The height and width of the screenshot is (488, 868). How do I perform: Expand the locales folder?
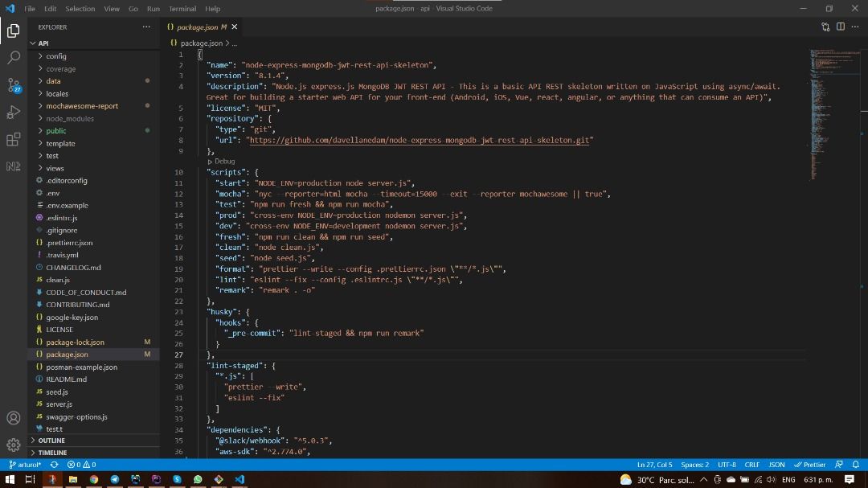coord(94,93)
